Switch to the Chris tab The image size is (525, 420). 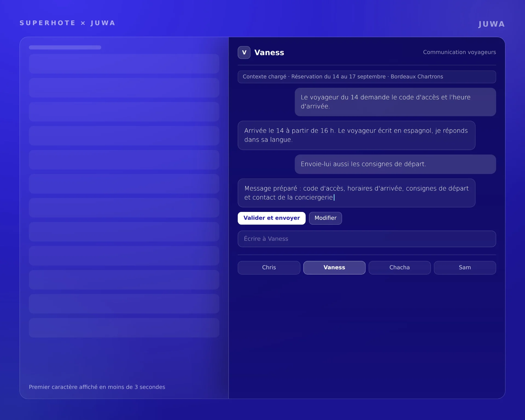coord(269,268)
